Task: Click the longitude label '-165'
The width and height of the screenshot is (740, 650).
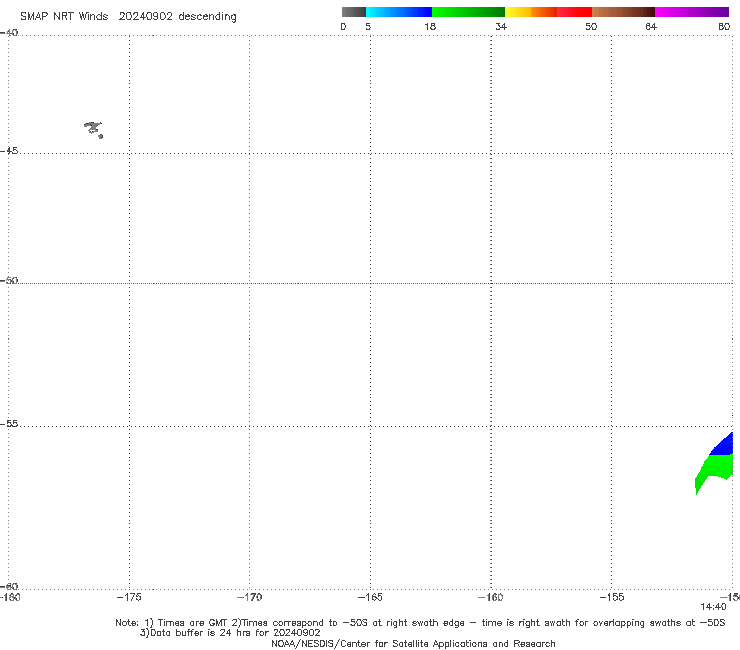Action: tap(370, 597)
